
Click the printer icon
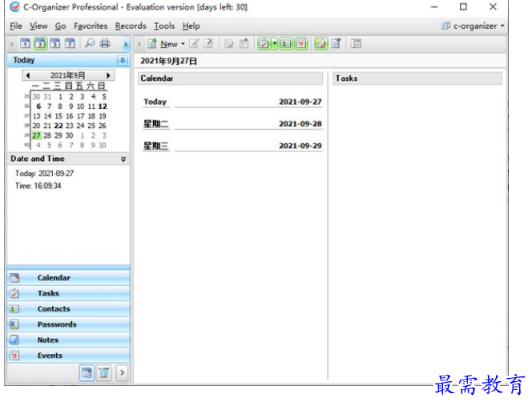pyautogui.click(x=105, y=43)
